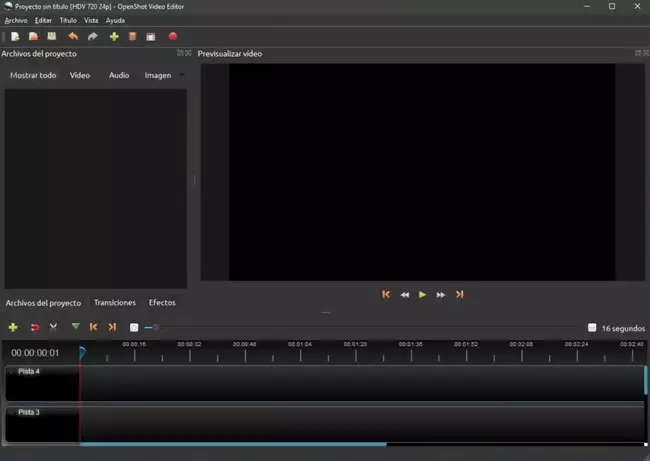Image resolution: width=650 pixels, height=461 pixels.
Task: Add a track with the green plus icon
Action: [x=13, y=328]
